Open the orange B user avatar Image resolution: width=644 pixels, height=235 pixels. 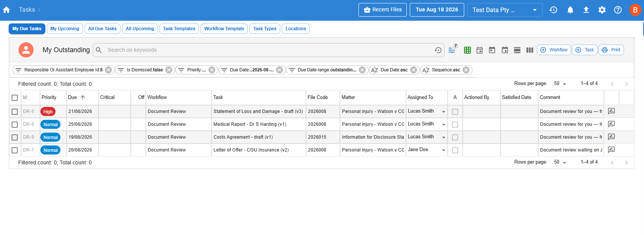tap(635, 10)
